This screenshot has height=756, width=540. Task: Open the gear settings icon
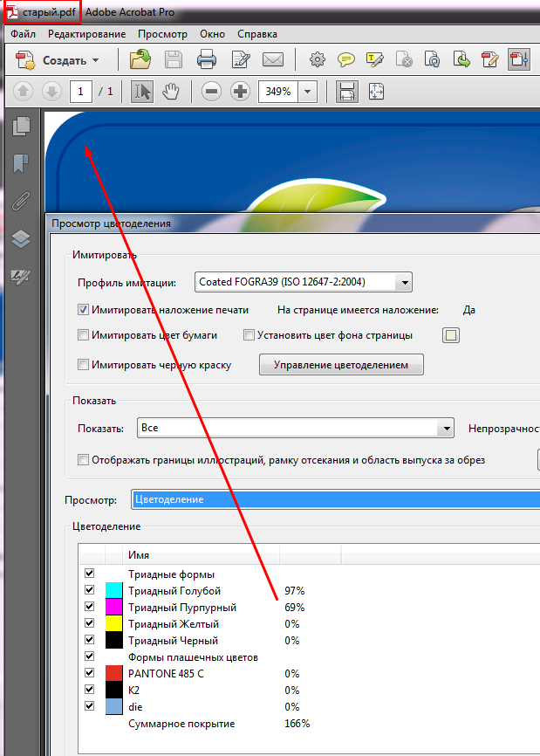tap(317, 60)
